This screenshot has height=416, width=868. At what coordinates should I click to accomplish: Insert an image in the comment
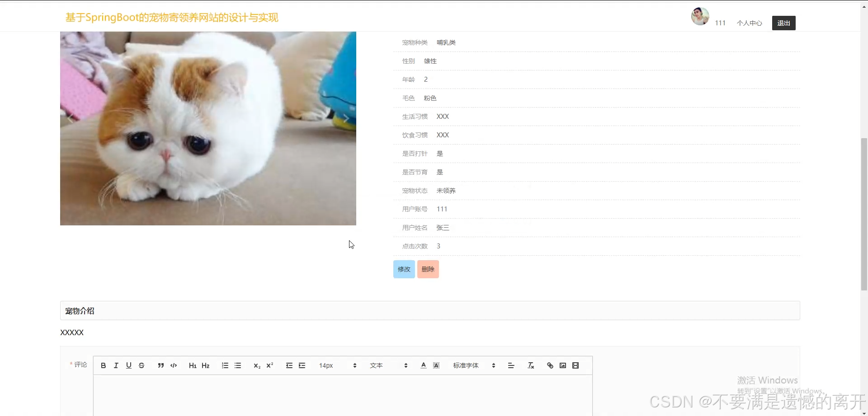point(563,365)
